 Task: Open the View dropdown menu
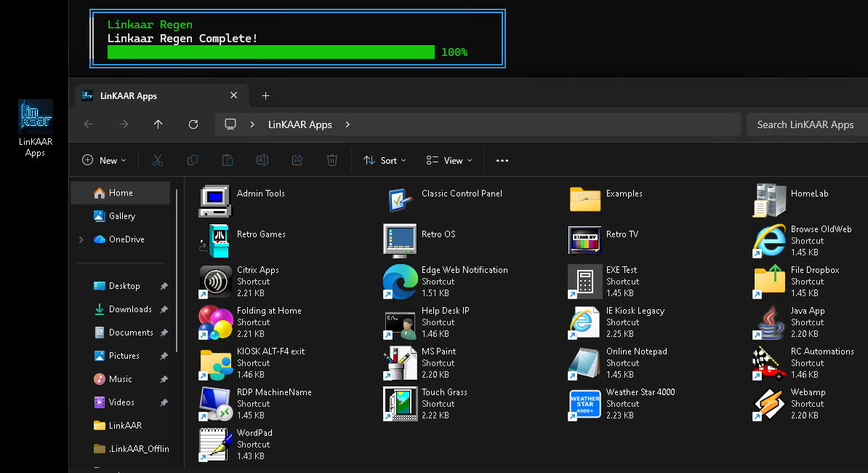click(449, 161)
